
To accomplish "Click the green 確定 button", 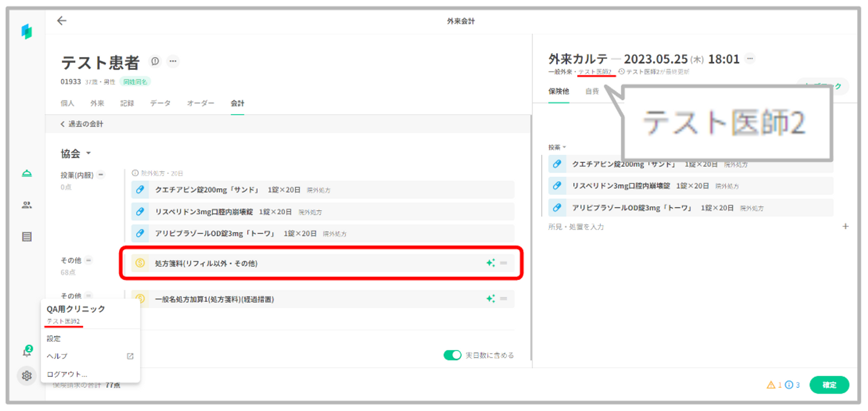I will coord(829,385).
